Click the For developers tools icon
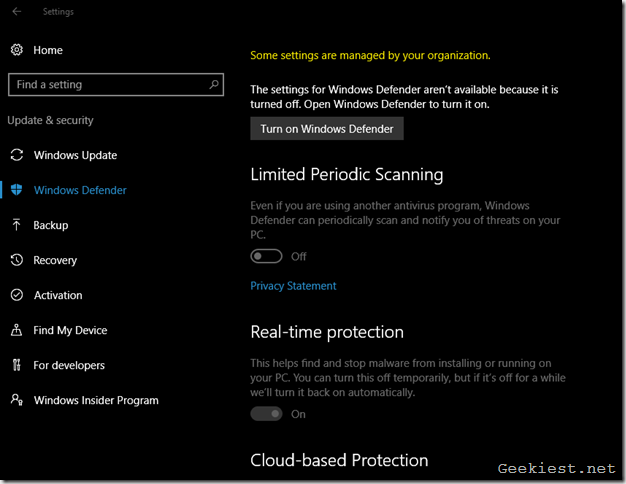This screenshot has width=626, height=484. coord(16,365)
